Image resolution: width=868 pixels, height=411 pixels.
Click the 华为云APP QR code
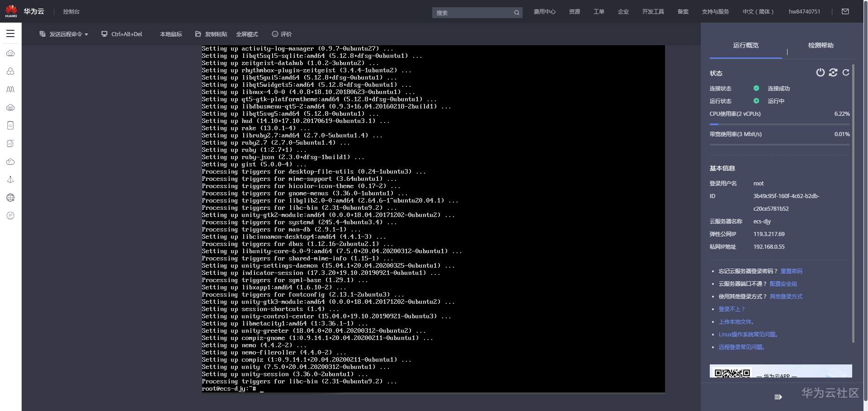pos(732,373)
